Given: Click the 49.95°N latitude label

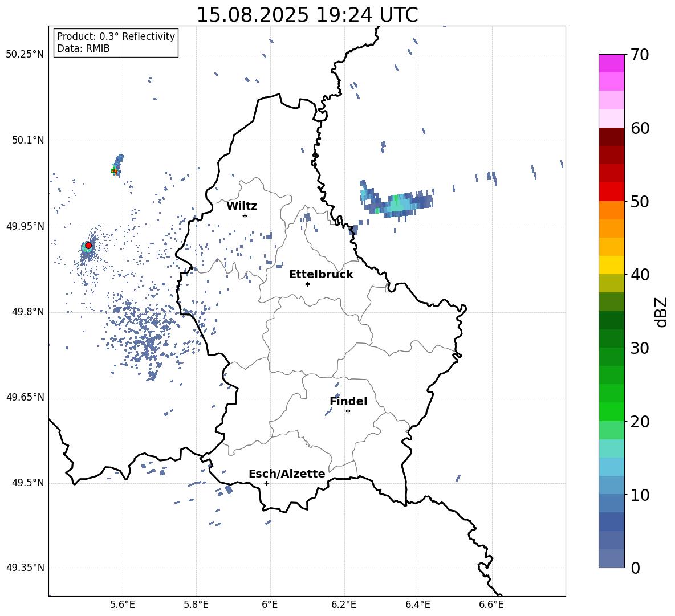Looking at the screenshot, I should 25,226.
